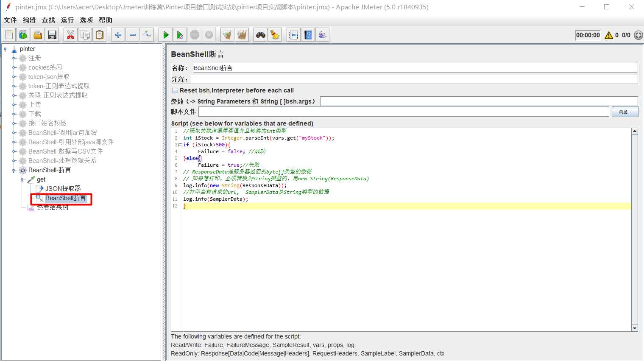Click the Open file folder icon
644x361 pixels.
coord(38,35)
